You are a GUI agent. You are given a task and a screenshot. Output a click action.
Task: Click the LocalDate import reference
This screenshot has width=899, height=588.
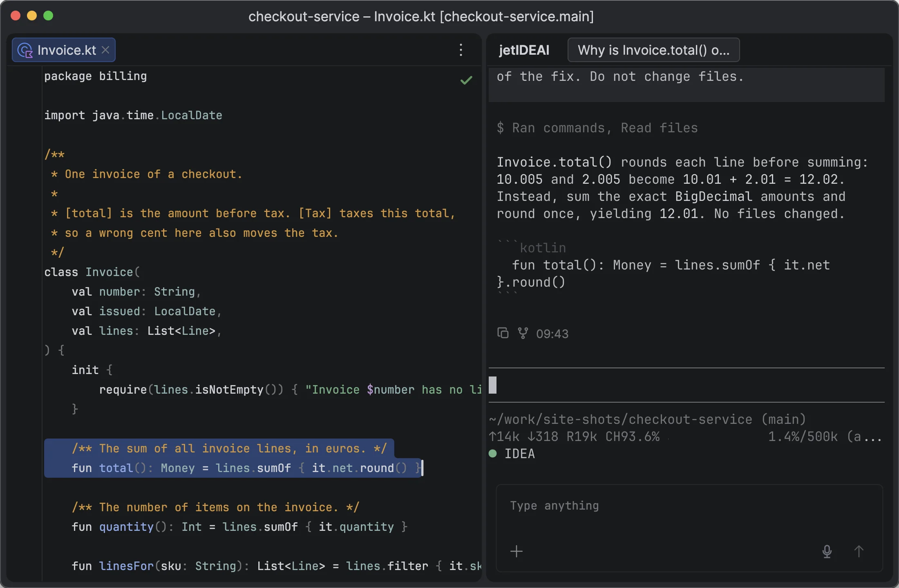[x=192, y=116]
